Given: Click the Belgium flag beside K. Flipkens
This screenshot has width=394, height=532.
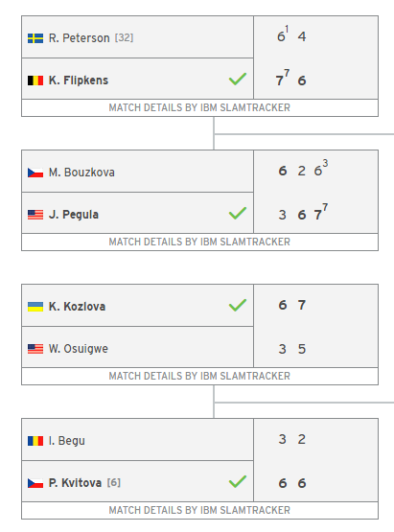Looking at the screenshot, I should (35, 81).
